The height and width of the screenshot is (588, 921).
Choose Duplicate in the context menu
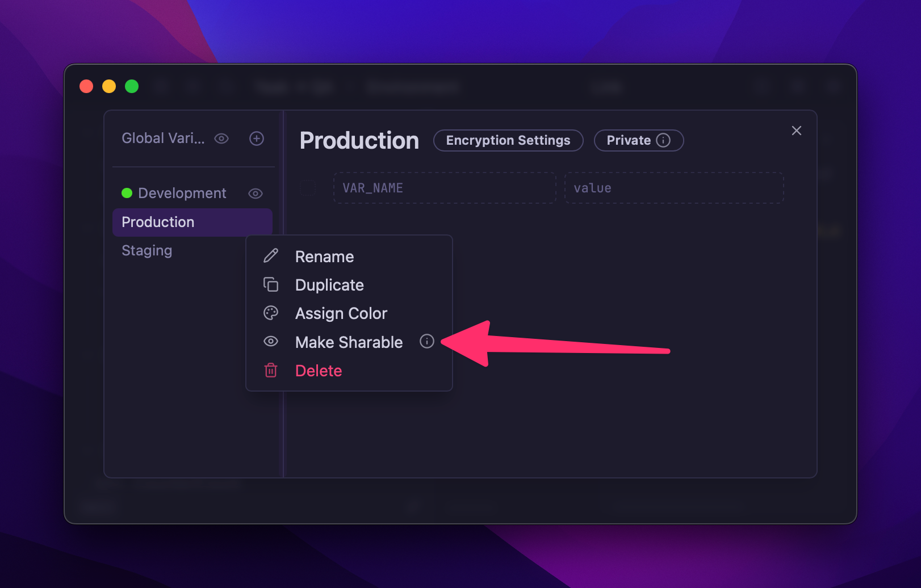click(329, 285)
